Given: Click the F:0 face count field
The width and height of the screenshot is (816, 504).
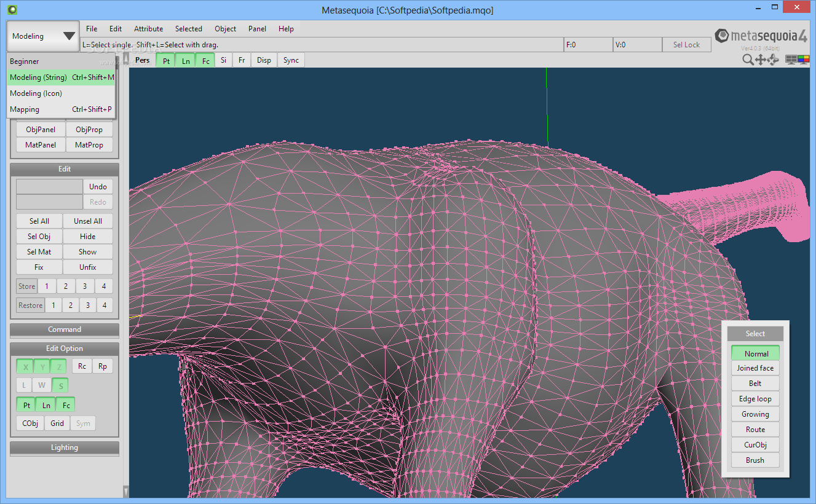Looking at the screenshot, I should click(588, 45).
